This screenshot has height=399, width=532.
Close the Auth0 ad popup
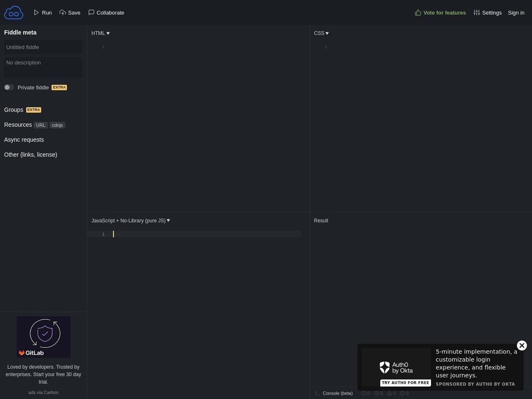pyautogui.click(x=522, y=345)
